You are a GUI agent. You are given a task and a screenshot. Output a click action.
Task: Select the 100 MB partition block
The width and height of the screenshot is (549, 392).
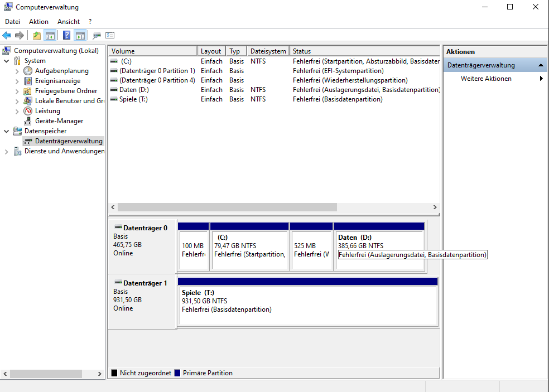[x=194, y=247]
